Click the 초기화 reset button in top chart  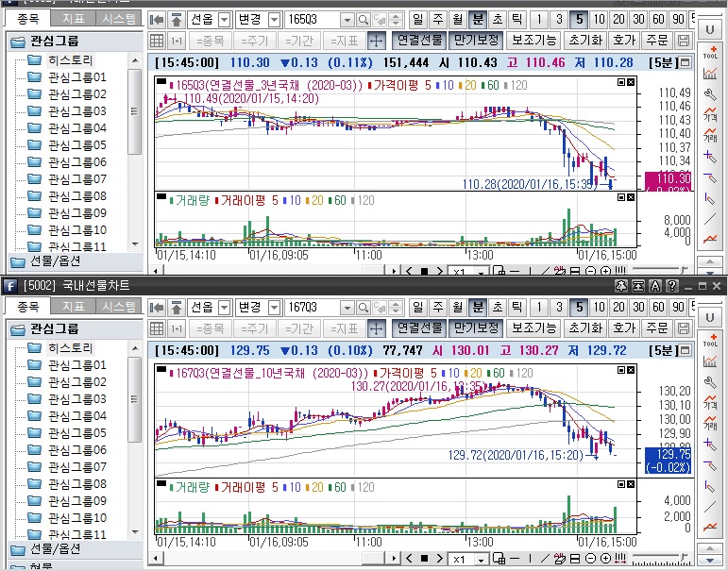pyautogui.click(x=584, y=41)
